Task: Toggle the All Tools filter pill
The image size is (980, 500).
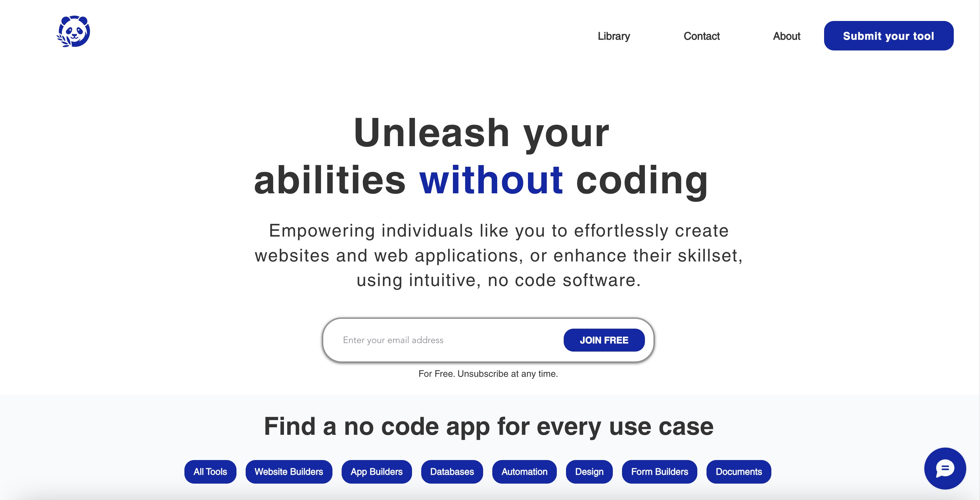Action: [x=210, y=472]
